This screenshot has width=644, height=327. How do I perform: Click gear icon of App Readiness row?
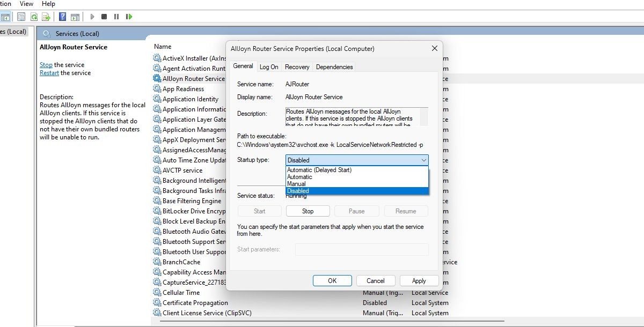point(157,88)
